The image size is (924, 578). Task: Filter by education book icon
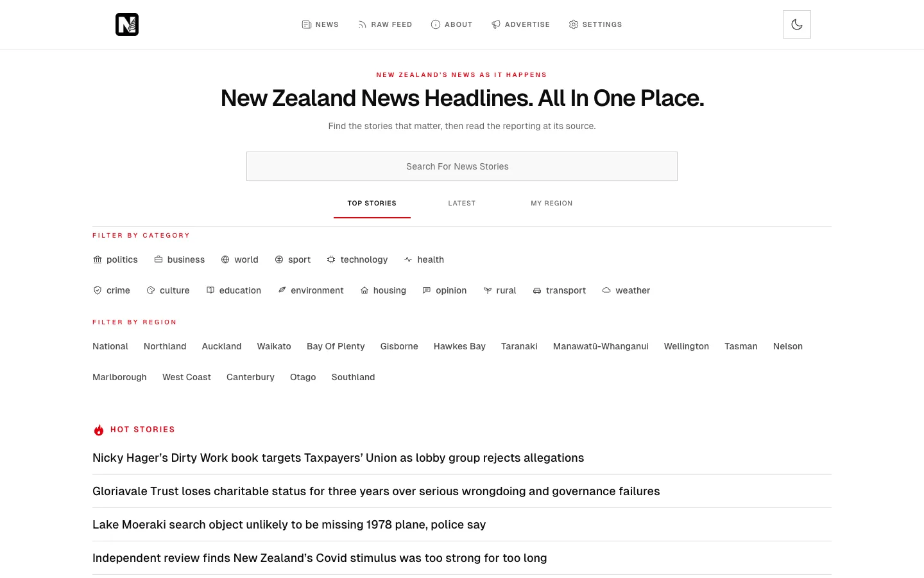click(210, 290)
